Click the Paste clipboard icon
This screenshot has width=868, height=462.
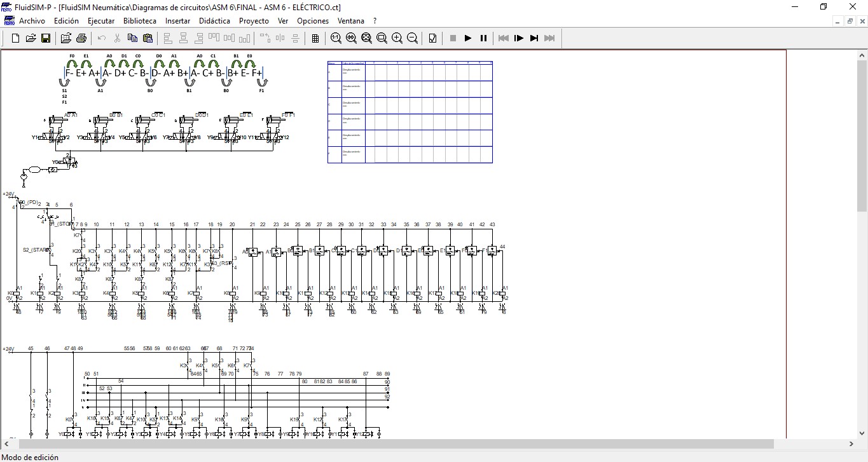click(x=148, y=38)
